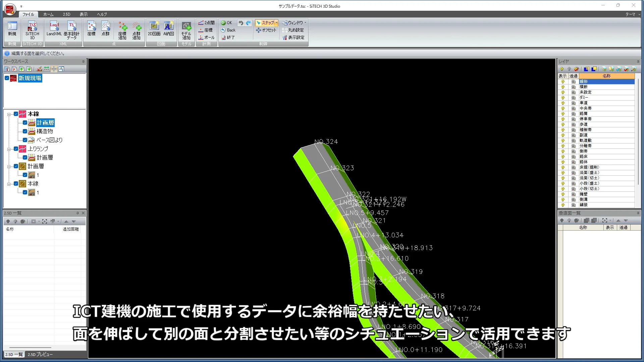Image resolution: width=644 pixels, height=362 pixels.
Task: Click the redo arrow icon
Action: [x=249, y=23]
